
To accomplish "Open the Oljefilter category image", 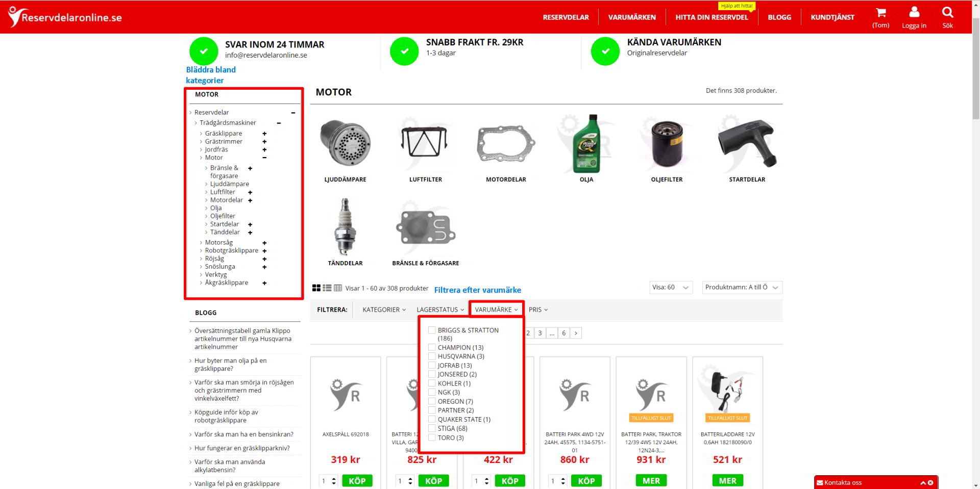I will coord(667,144).
